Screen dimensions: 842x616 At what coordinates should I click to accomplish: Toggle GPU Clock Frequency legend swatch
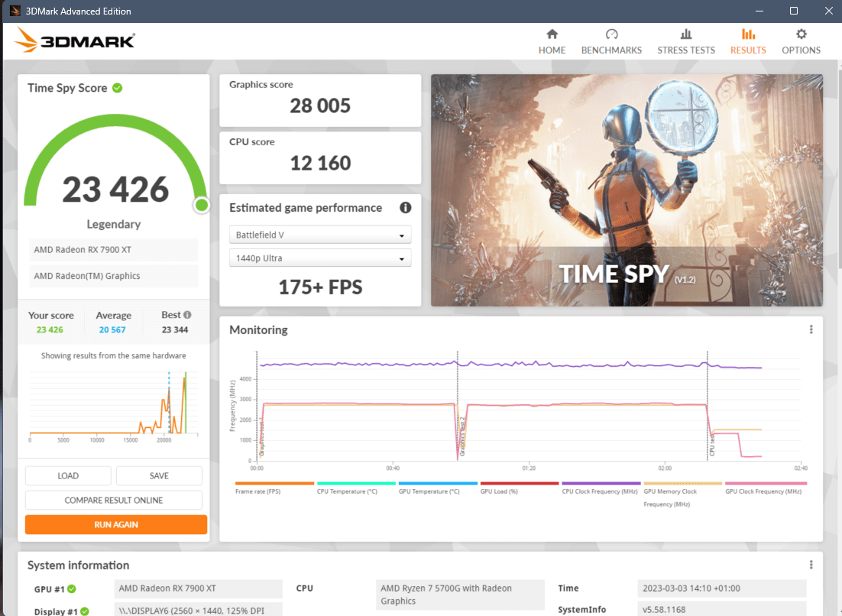(x=765, y=483)
